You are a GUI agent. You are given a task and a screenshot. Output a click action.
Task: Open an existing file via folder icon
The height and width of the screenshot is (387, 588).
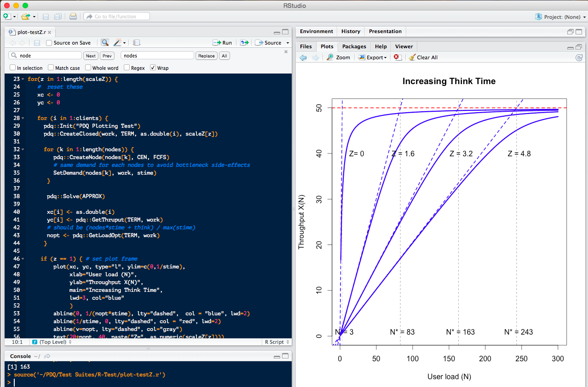click(25, 17)
